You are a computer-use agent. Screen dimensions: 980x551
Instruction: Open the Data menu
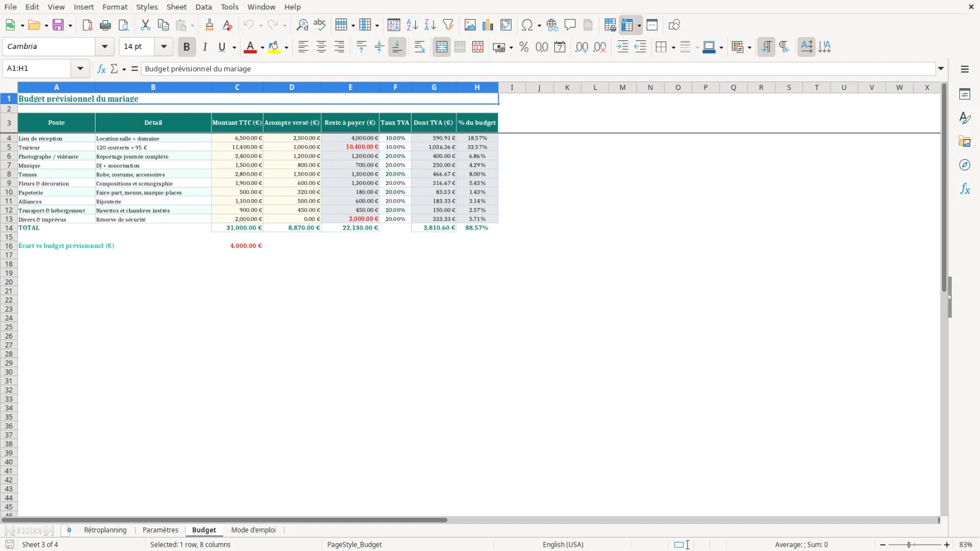[203, 7]
